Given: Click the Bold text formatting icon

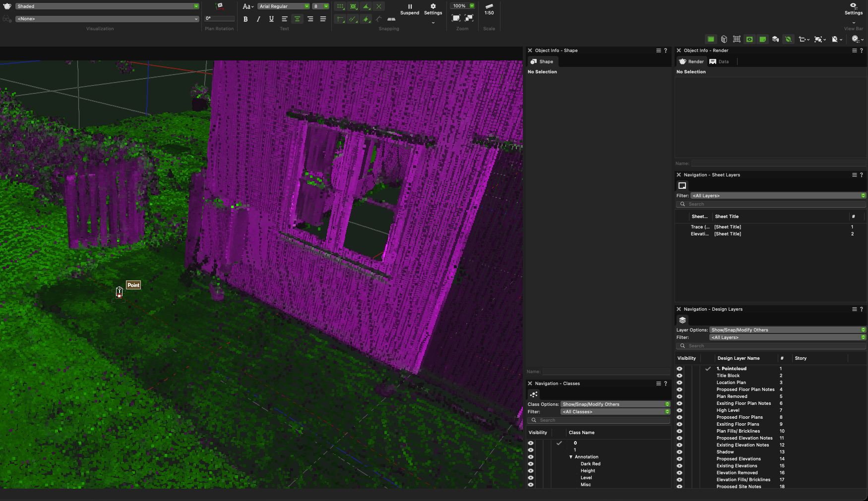Looking at the screenshot, I should click(246, 19).
